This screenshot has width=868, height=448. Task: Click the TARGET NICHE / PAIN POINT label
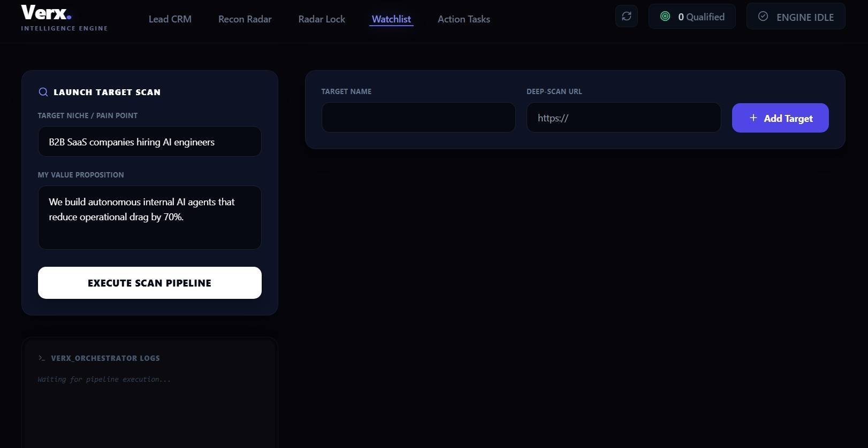pyautogui.click(x=88, y=115)
